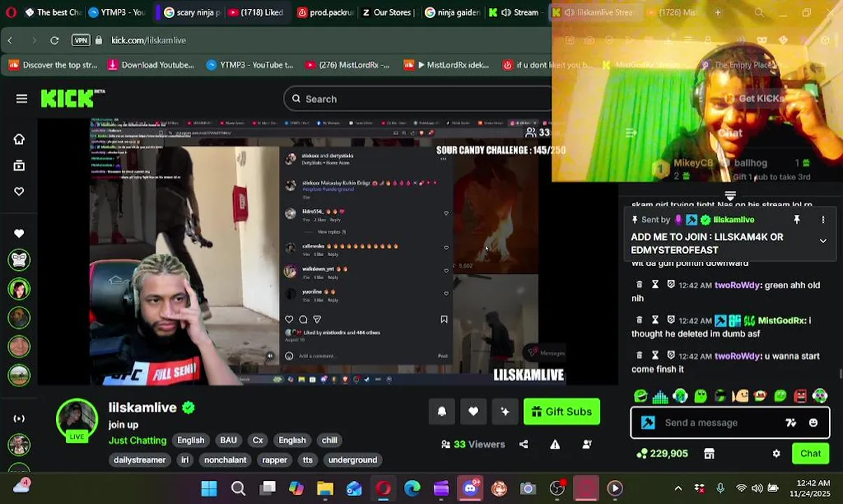843x504 pixels.
Task: Toggle stream notifications bell
Action: point(442,412)
